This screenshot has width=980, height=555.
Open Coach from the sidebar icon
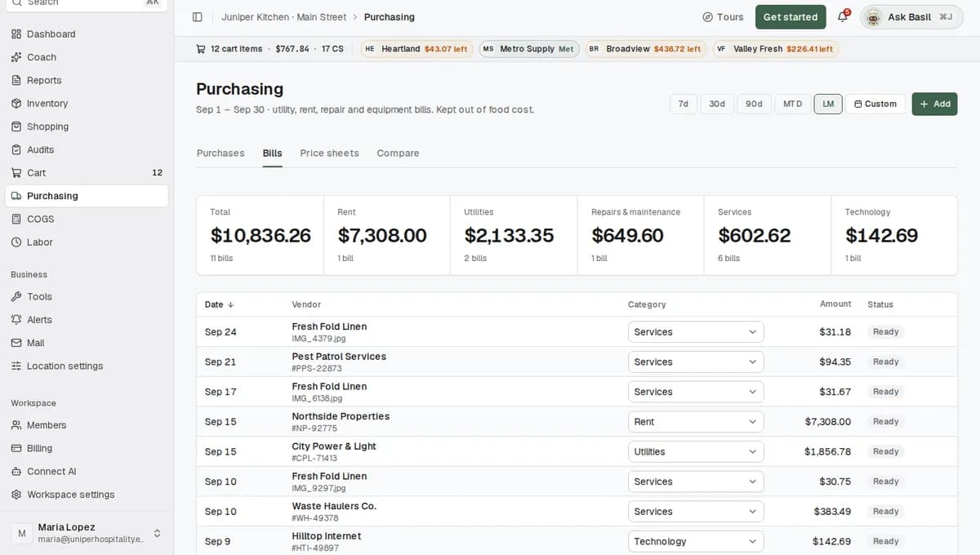pos(16,57)
